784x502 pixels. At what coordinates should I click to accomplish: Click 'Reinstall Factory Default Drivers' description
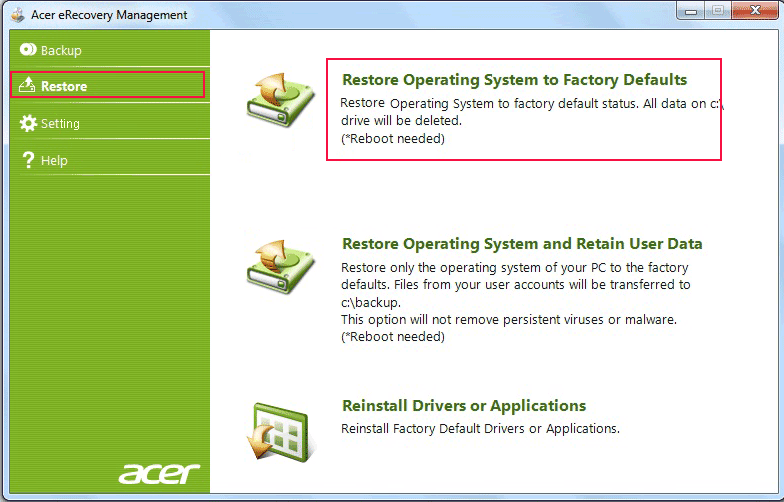480,428
